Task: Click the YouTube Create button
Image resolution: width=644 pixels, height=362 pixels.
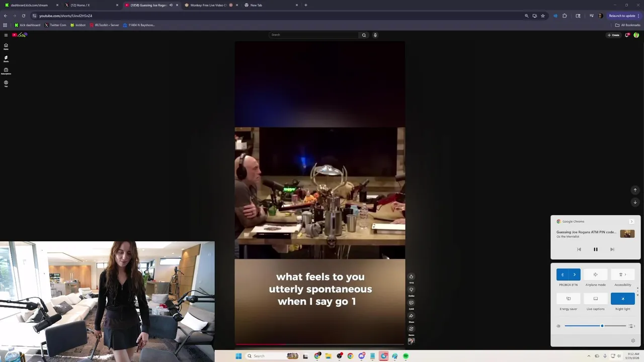Action: click(x=613, y=35)
